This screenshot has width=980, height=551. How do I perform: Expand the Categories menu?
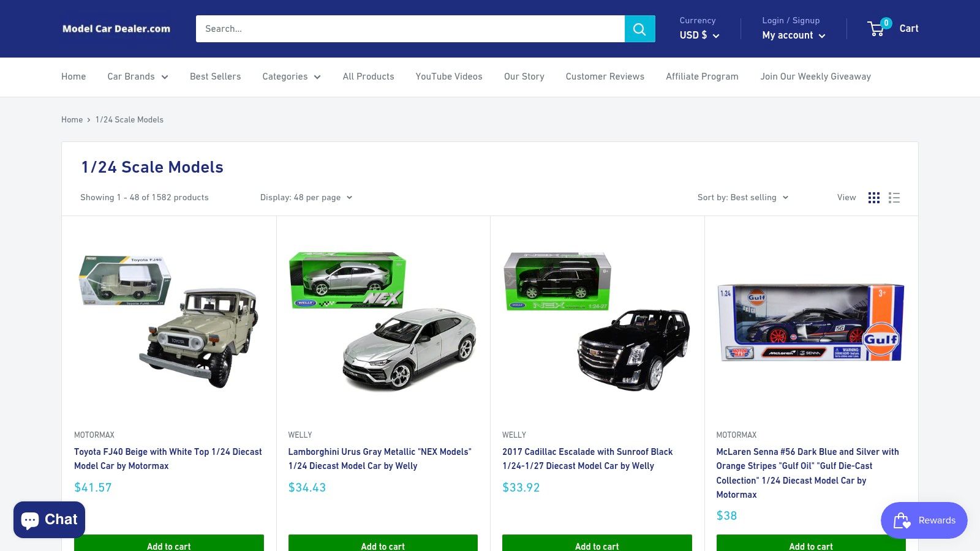pos(292,77)
